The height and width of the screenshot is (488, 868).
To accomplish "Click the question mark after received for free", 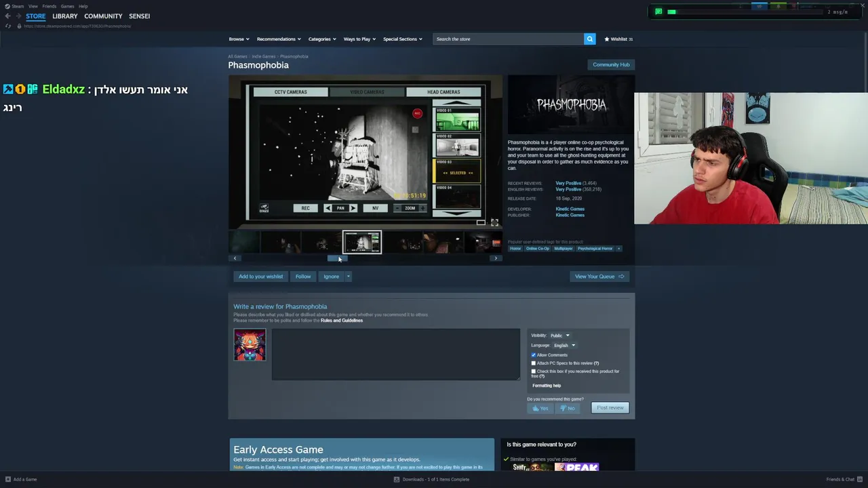I will [542, 376].
